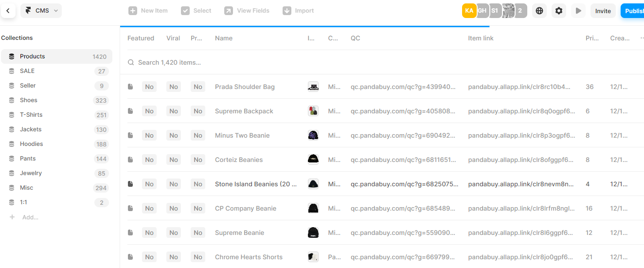Viewport: 644px width, 268px height.
Task: Click the Import toolbar button
Action: coord(299,11)
